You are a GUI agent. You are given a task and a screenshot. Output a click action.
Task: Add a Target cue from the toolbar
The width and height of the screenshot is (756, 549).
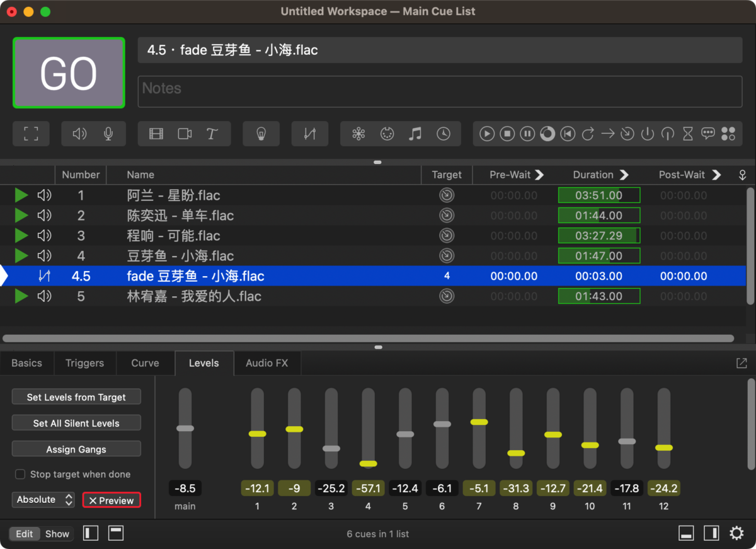point(627,134)
